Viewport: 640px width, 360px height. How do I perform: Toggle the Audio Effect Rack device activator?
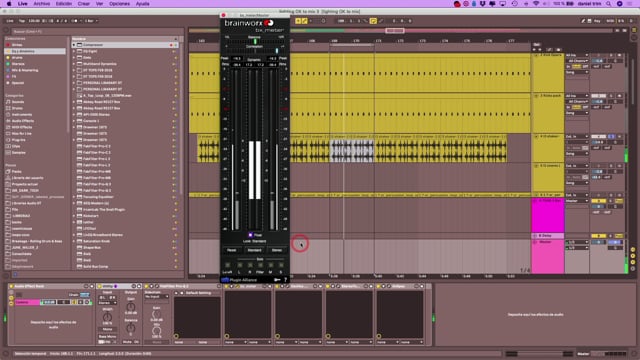coord(11,287)
